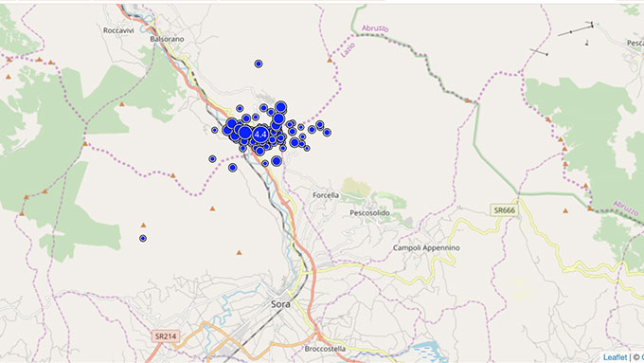Image resolution: width=644 pixels, height=363 pixels.
Task: Click the Broccostella town label
Action: pos(325,349)
